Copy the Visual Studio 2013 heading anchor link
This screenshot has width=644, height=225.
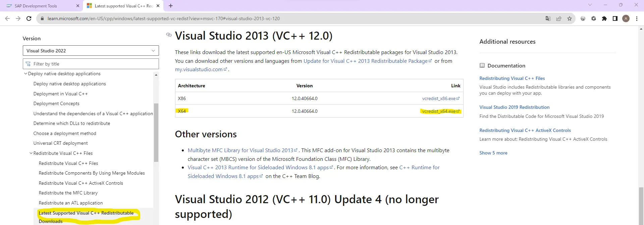pyautogui.click(x=169, y=35)
